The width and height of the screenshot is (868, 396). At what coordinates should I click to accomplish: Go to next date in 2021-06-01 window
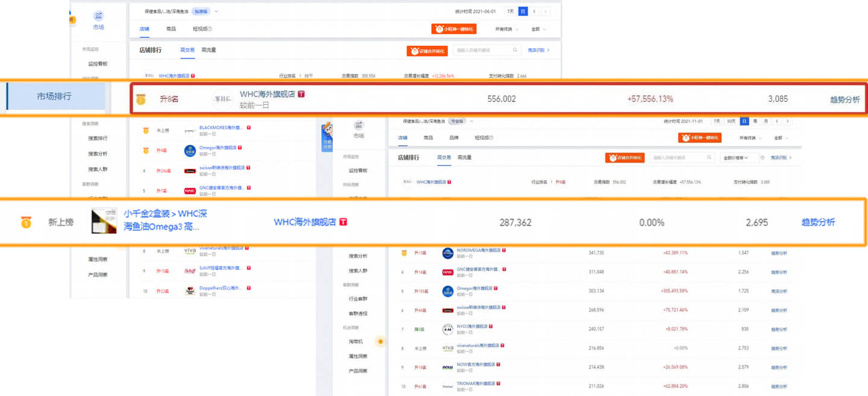[x=545, y=11]
